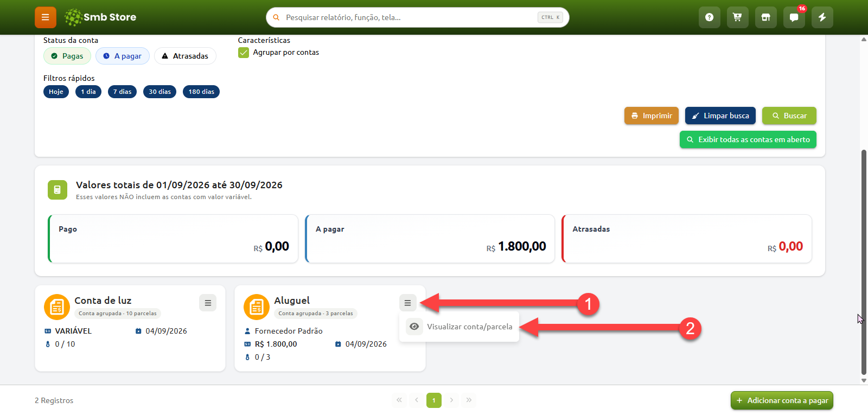Open the shopping cart icon
This screenshot has width=868, height=415.
(x=737, y=17)
